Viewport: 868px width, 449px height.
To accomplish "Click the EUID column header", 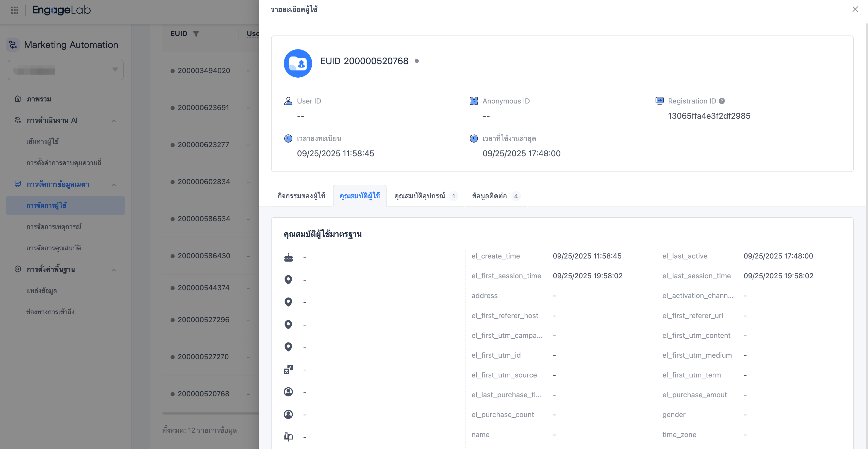I will tap(179, 34).
